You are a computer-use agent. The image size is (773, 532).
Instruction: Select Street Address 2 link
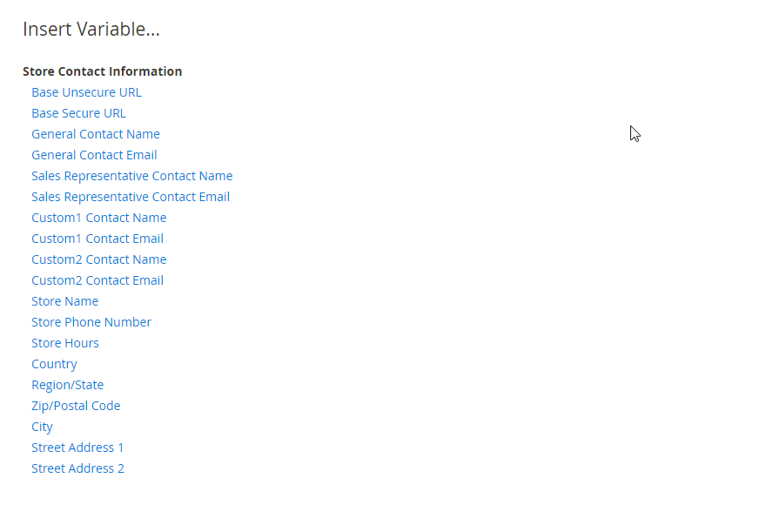77,468
